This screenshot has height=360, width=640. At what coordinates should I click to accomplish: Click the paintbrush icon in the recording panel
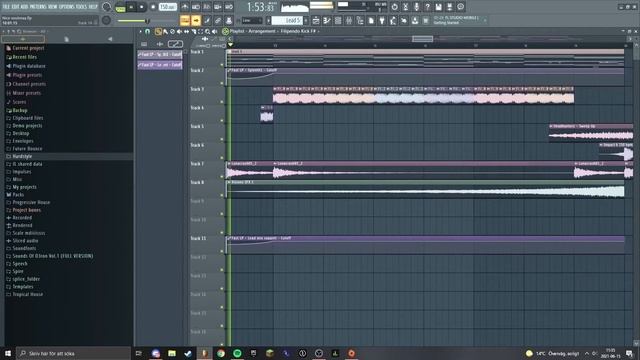click(207, 20)
